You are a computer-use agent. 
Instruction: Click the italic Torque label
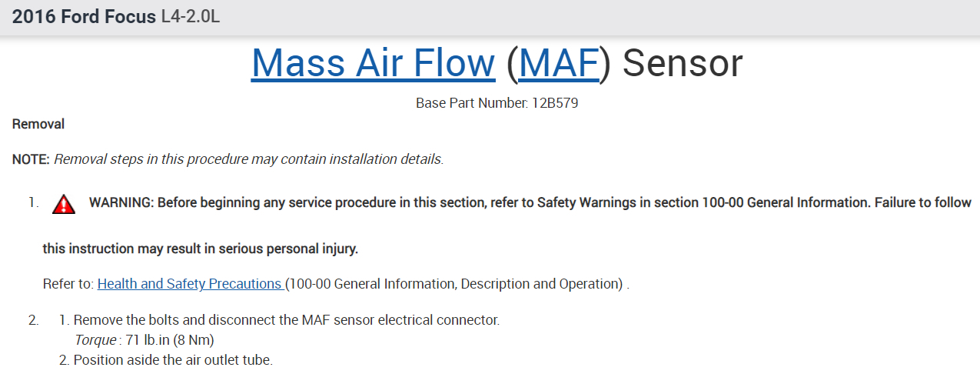point(95,339)
